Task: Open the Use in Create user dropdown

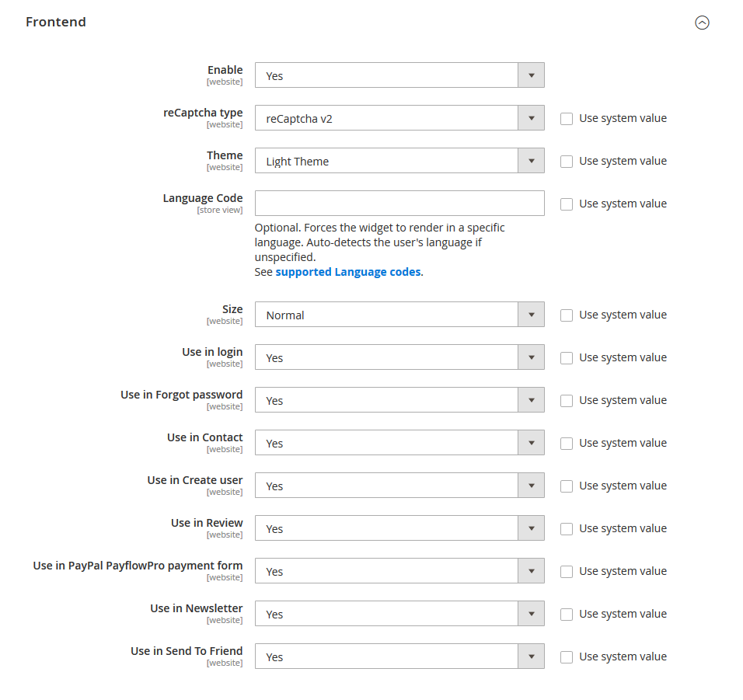Action: point(399,485)
